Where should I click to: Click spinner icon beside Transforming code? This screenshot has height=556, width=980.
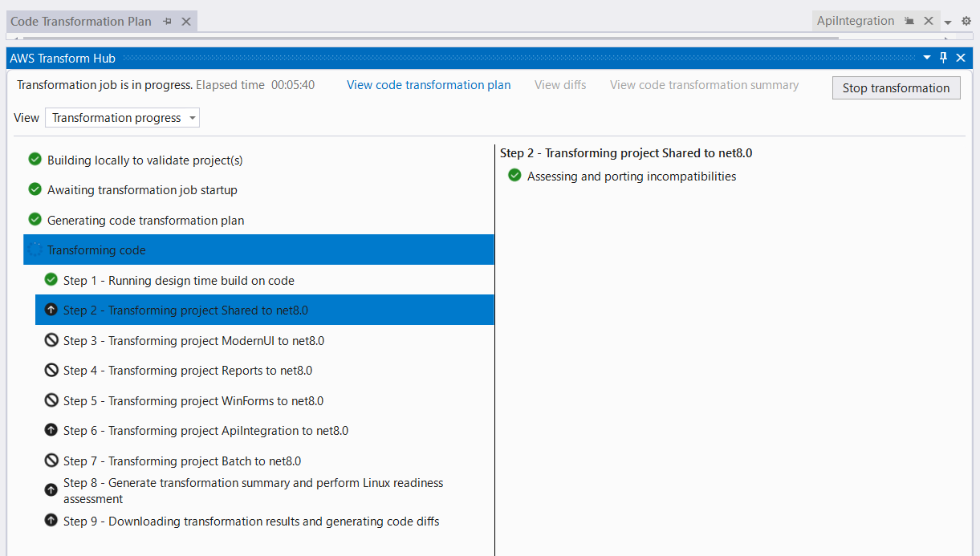[x=35, y=250]
